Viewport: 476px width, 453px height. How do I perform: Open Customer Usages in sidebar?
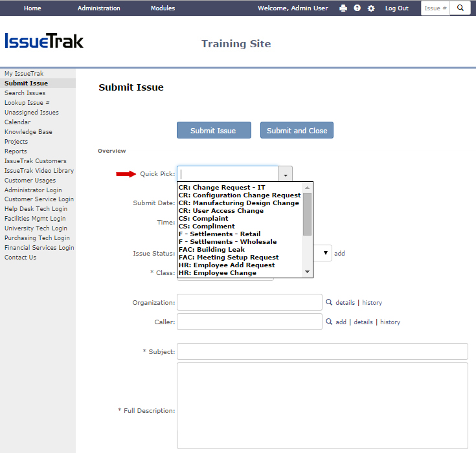click(30, 180)
